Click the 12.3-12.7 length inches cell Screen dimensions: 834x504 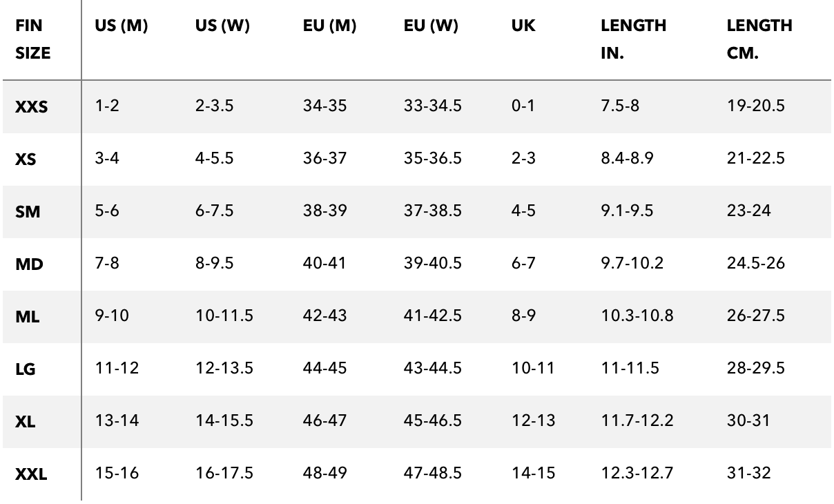pyautogui.click(x=637, y=474)
